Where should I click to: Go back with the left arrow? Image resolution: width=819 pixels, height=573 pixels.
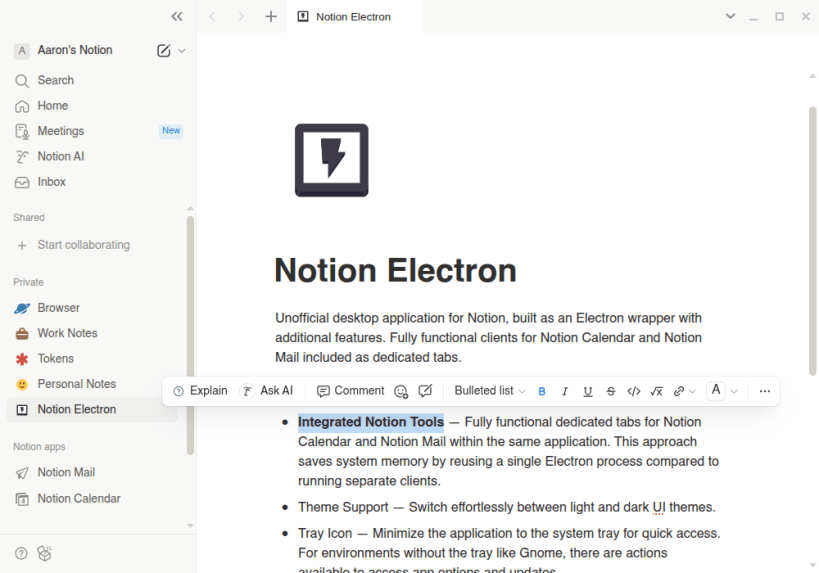coord(212,17)
